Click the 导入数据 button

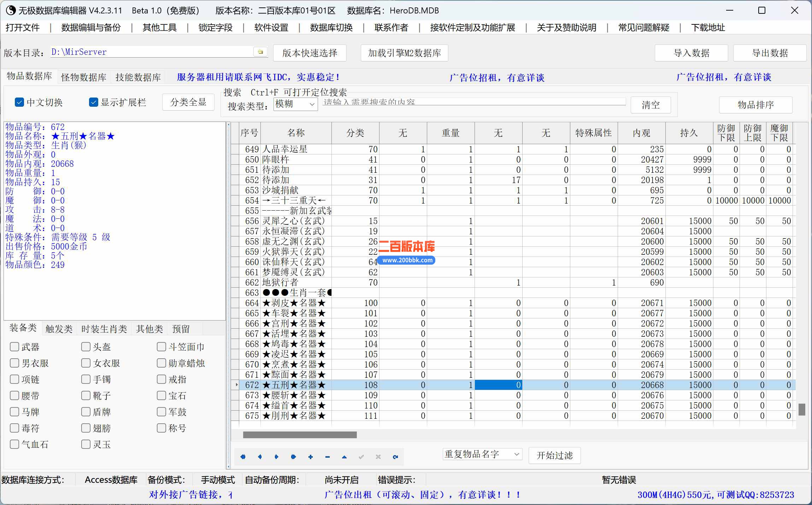pos(692,53)
